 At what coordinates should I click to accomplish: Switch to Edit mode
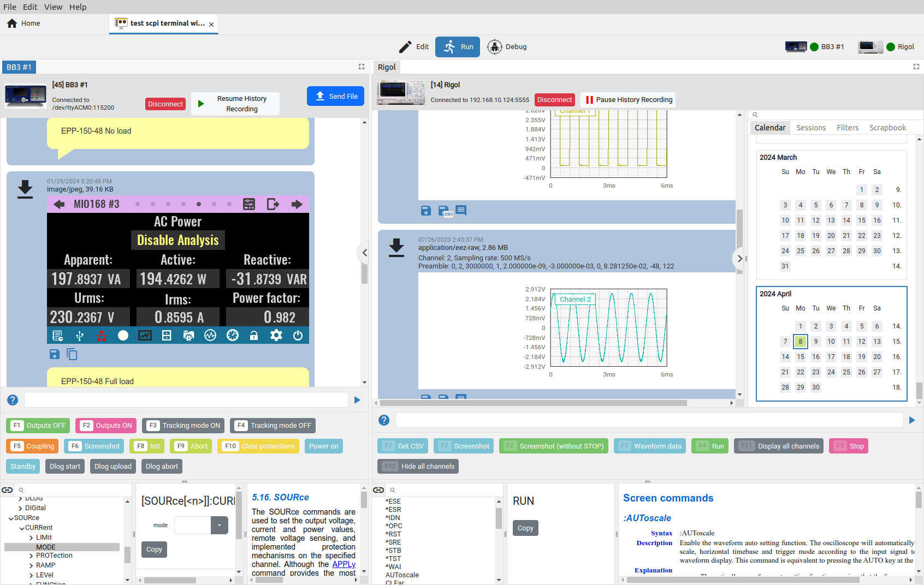pyautogui.click(x=414, y=47)
